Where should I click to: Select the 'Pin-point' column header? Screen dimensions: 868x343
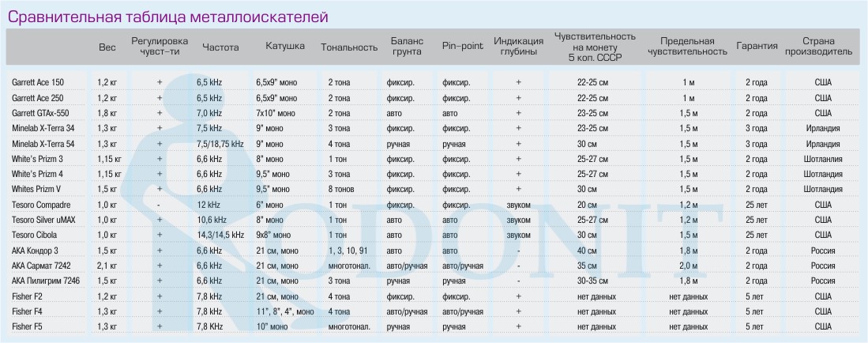click(463, 46)
